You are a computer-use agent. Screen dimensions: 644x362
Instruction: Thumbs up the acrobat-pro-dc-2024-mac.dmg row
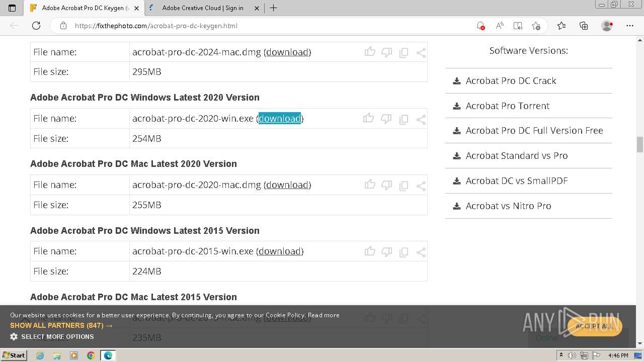point(370,51)
